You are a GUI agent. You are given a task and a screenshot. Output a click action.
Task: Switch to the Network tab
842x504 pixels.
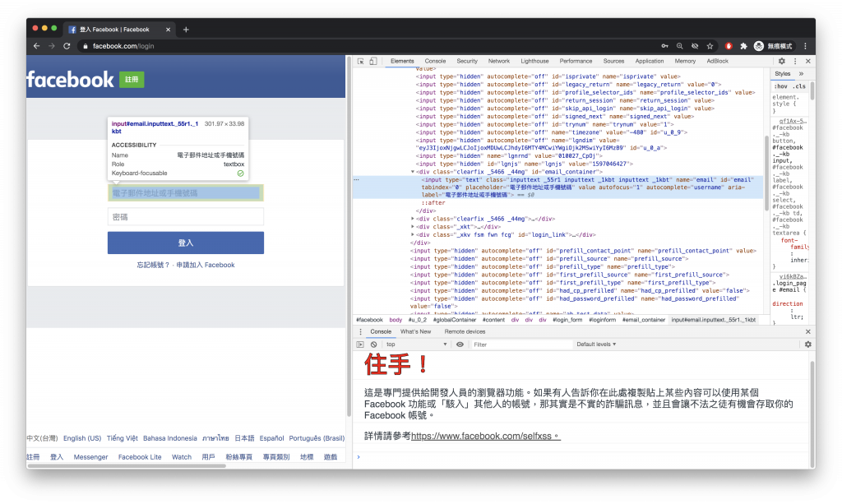(x=499, y=61)
